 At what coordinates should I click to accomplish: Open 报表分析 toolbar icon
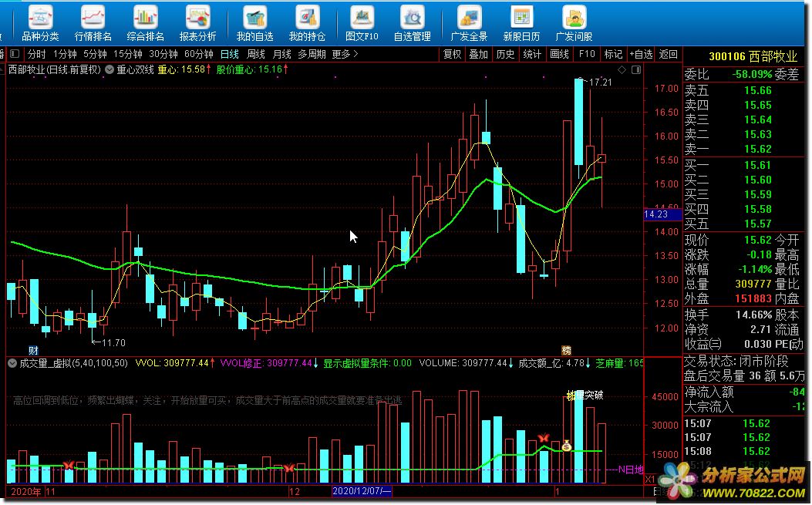(198, 23)
